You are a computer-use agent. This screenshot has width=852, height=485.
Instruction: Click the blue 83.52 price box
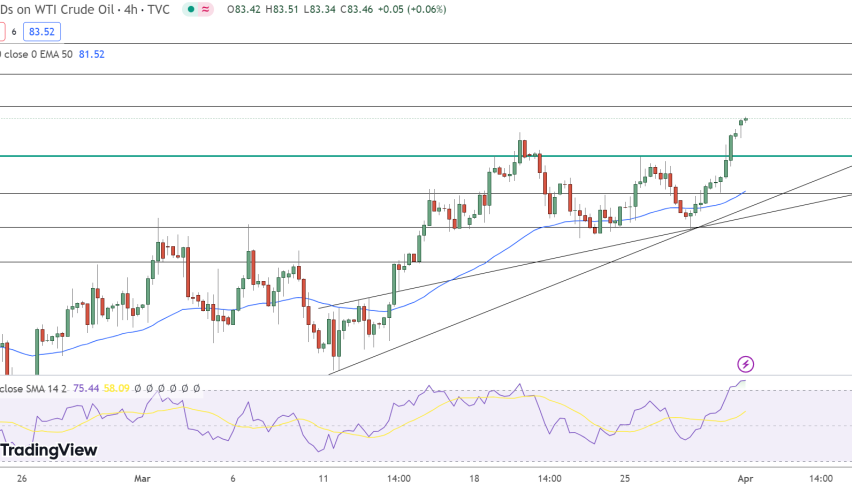coord(42,32)
